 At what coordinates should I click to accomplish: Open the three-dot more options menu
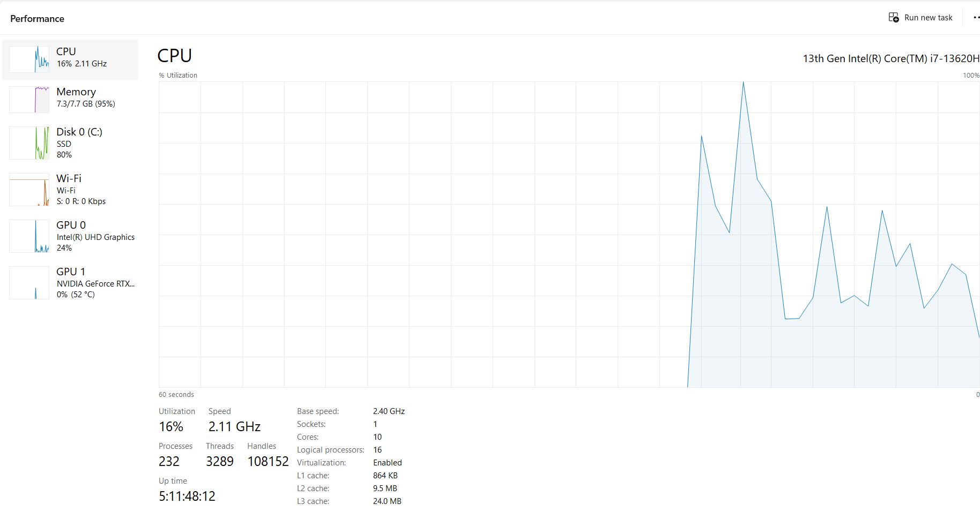(976, 18)
